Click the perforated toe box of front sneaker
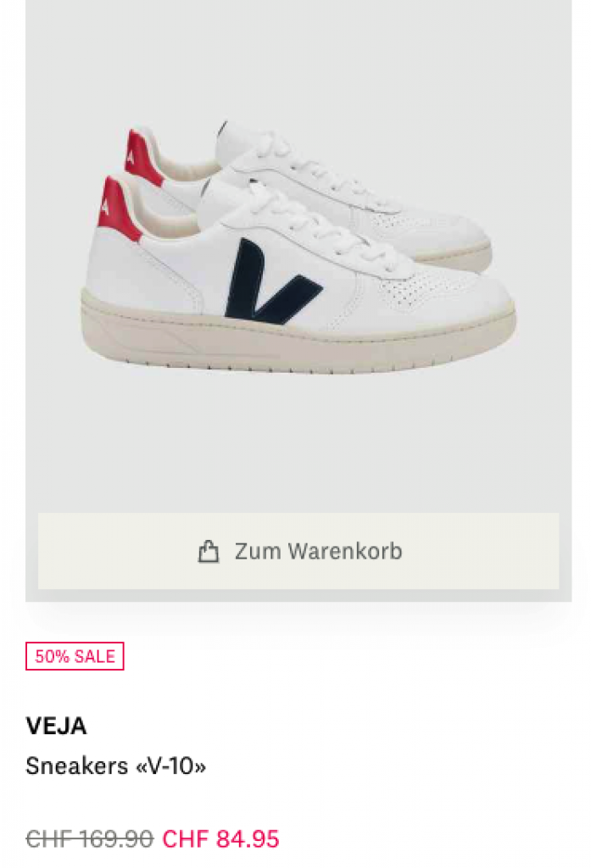Image resolution: width=591 pixels, height=868 pixels. point(432,288)
